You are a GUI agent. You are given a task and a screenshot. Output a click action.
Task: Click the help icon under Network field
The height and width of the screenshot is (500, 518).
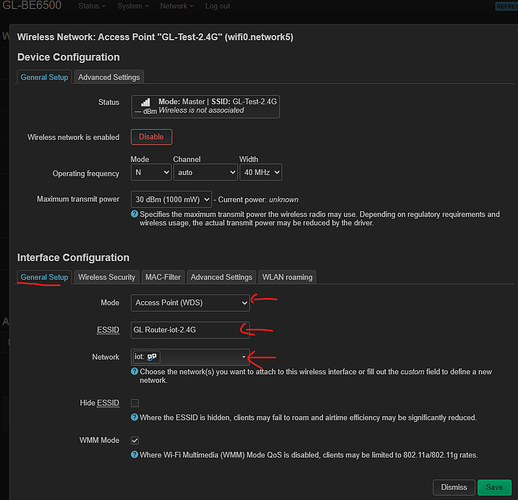(134, 371)
